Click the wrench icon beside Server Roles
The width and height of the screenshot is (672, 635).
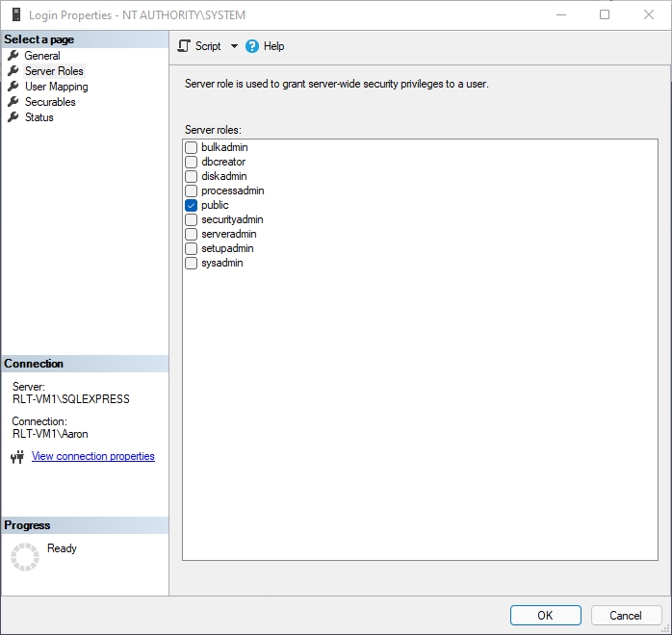tap(13, 71)
